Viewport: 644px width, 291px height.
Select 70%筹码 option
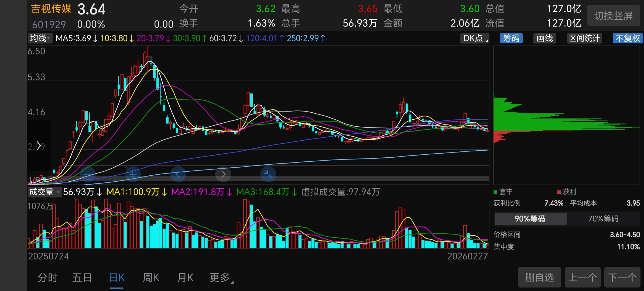[603, 219]
